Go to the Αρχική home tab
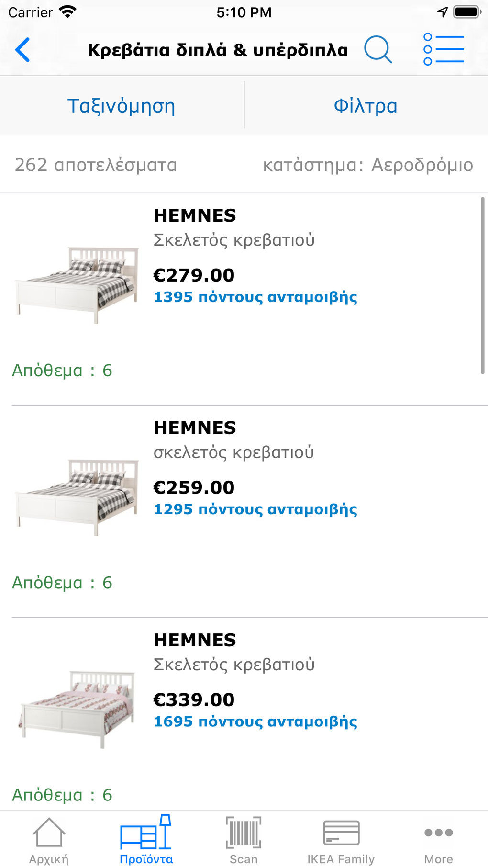Viewport: 488px width, 868px height. click(x=49, y=841)
